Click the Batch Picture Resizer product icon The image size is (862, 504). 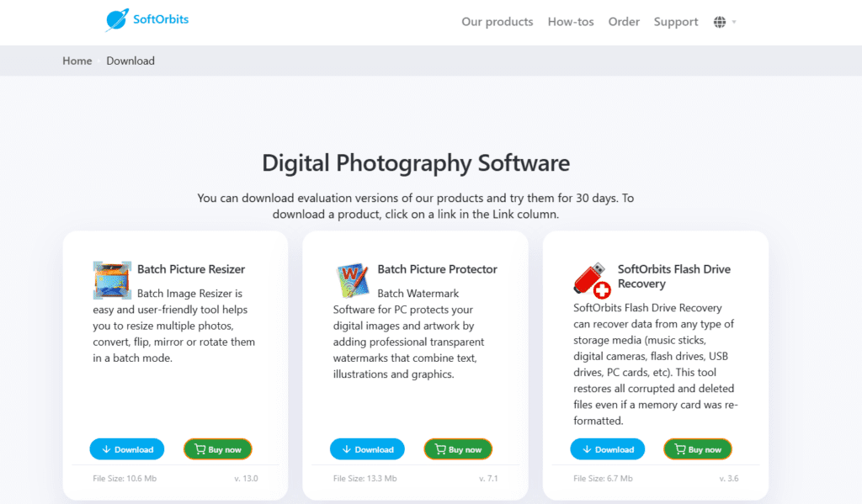click(x=112, y=280)
